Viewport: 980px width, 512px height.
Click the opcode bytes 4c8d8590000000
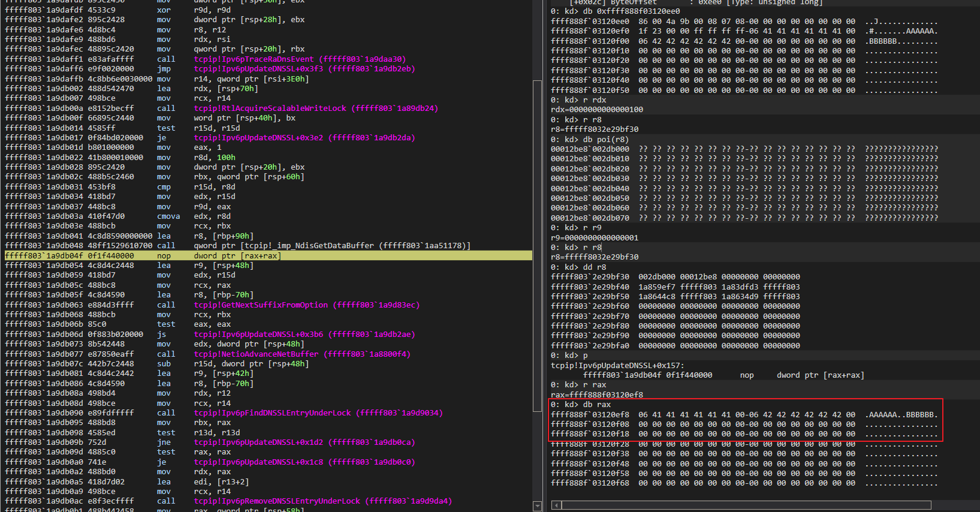click(120, 236)
